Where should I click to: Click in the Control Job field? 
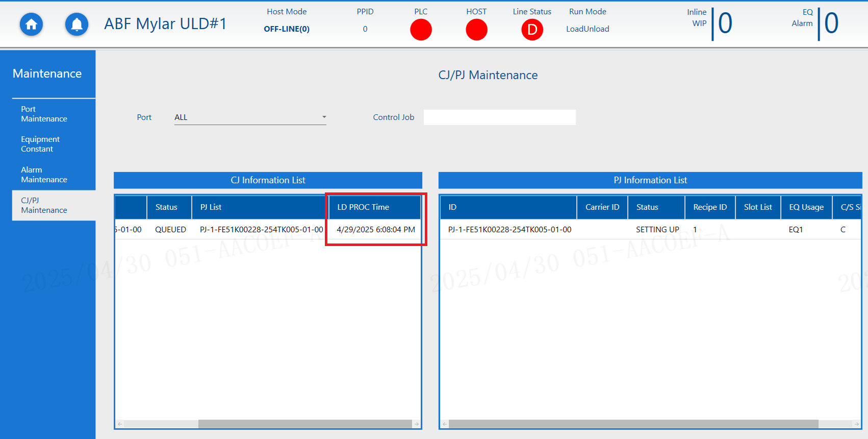[499, 117]
